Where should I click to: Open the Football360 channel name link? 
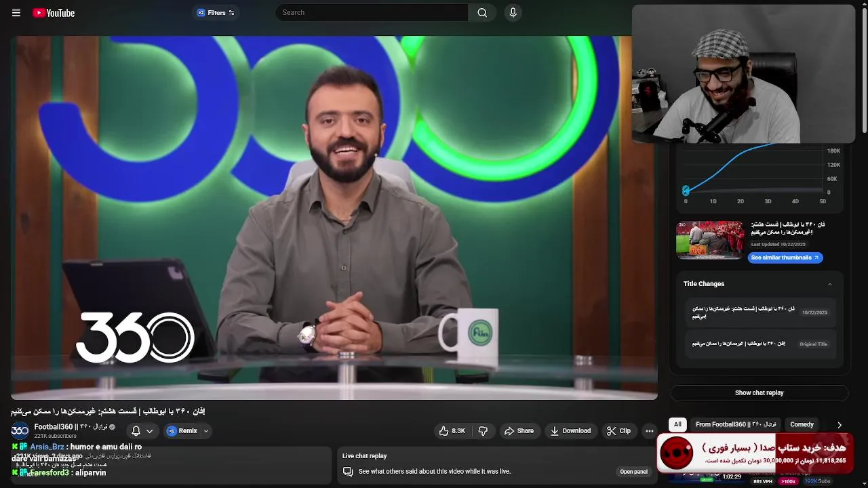(71, 427)
